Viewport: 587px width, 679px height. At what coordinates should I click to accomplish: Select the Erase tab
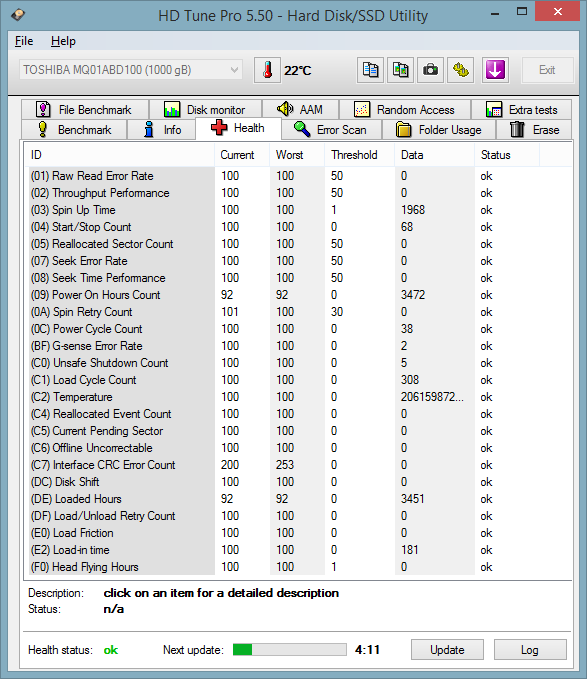[x=534, y=129]
